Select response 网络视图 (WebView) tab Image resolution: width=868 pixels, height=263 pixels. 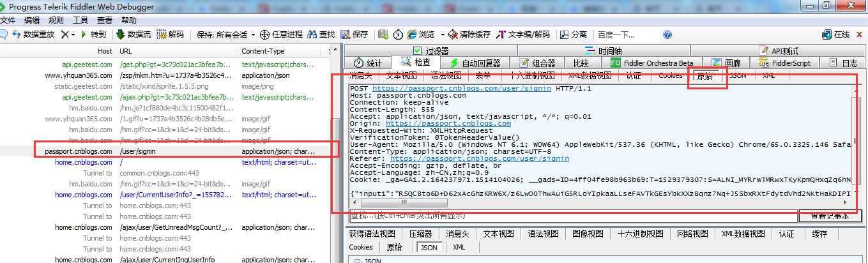(x=694, y=234)
